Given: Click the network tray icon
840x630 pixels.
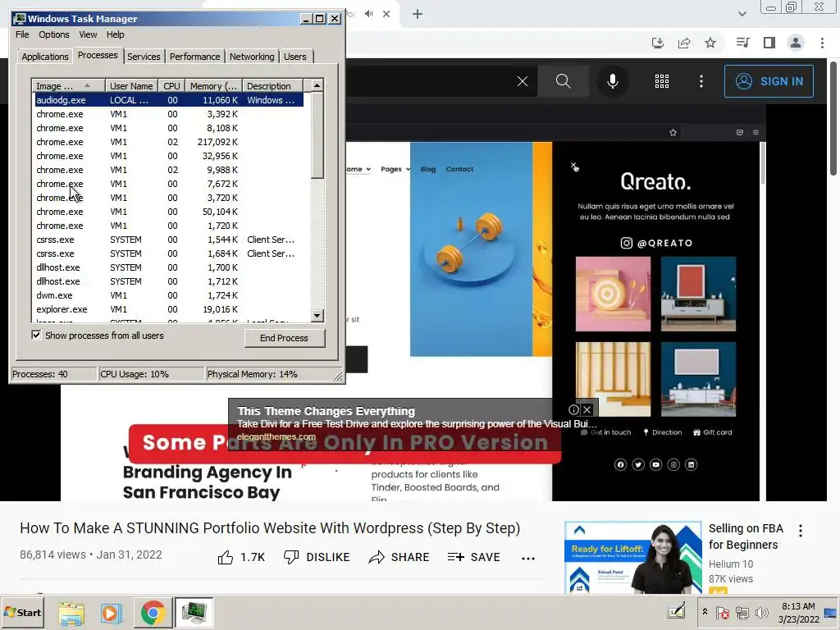Looking at the screenshot, I should pyautogui.click(x=742, y=612).
